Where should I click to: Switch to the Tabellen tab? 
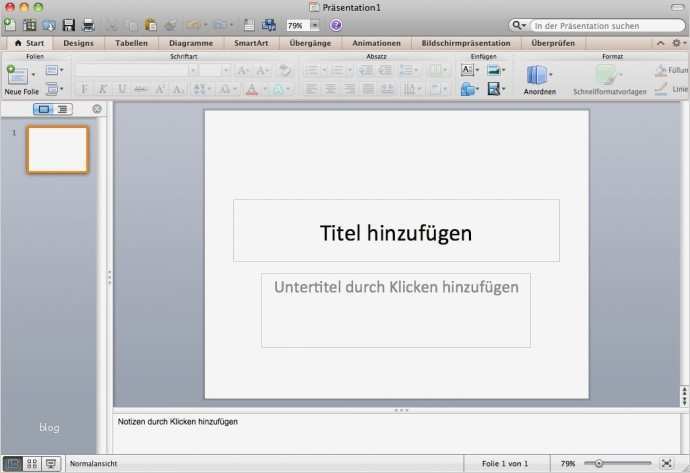tap(131, 43)
